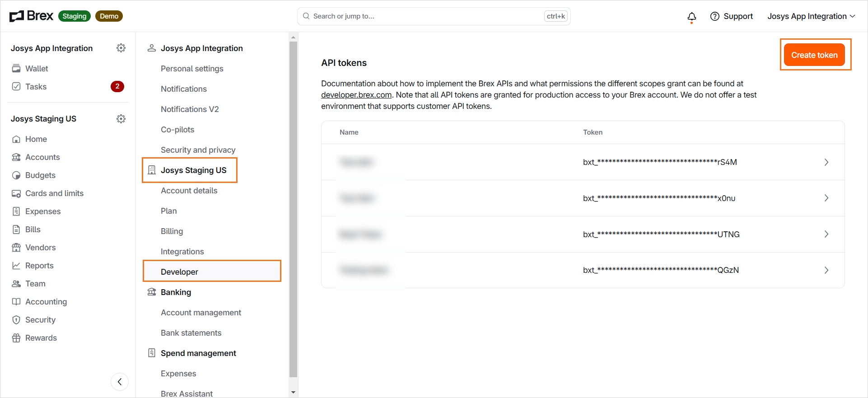
Task: Click the Home icon in sidebar
Action: pos(16,139)
